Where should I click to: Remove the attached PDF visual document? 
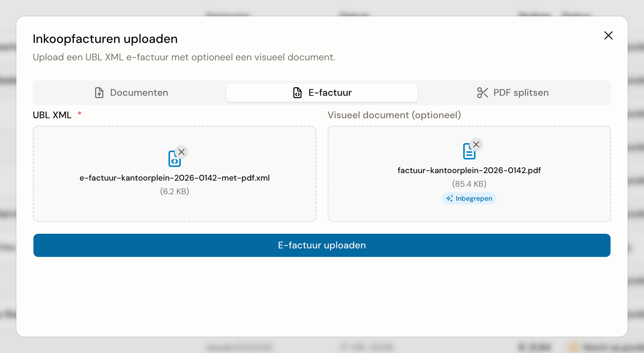click(x=476, y=144)
